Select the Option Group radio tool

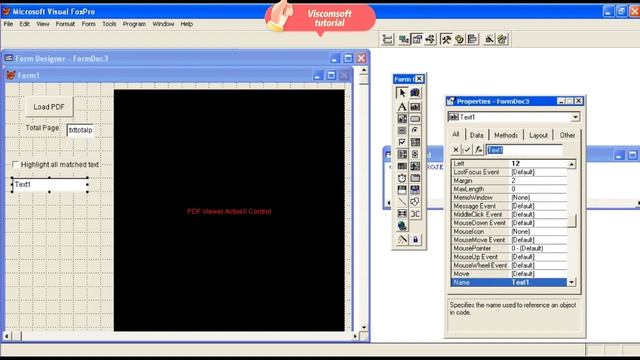coord(415,131)
